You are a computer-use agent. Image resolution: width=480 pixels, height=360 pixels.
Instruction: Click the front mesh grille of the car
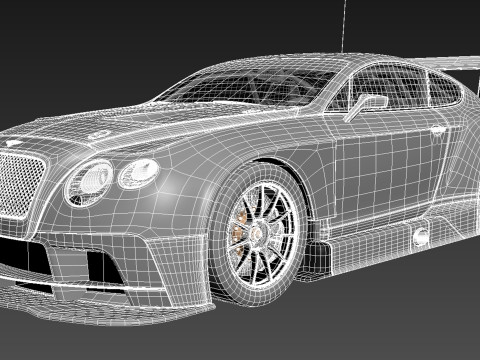21,185
